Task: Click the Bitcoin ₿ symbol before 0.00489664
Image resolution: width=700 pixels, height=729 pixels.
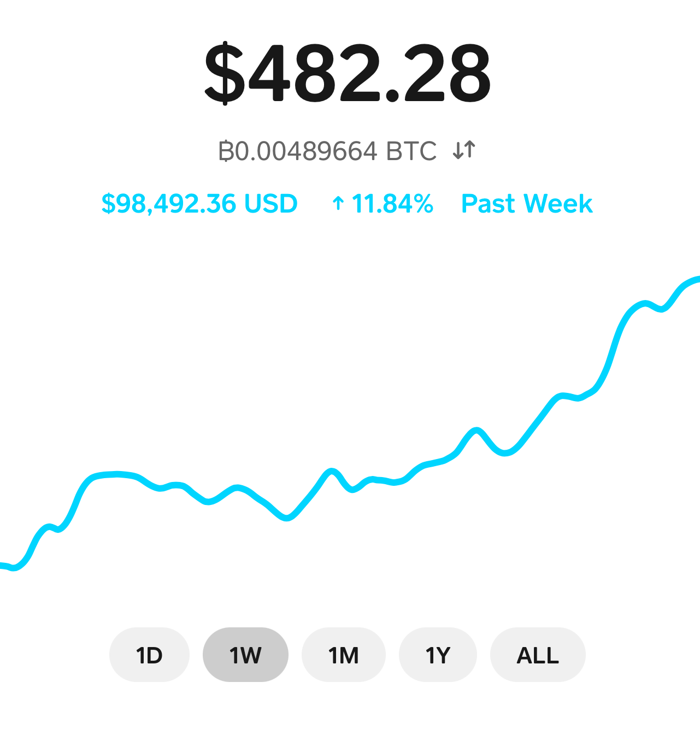Action: (x=226, y=151)
